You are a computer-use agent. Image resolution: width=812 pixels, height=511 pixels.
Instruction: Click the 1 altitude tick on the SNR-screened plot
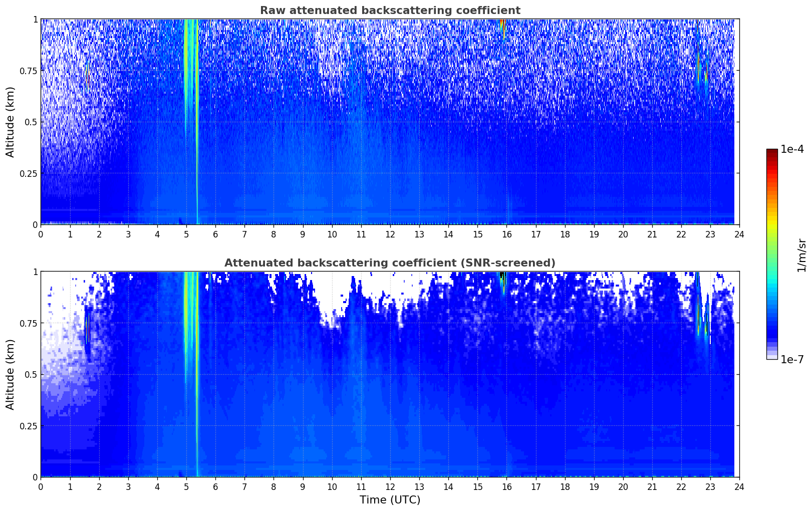(35, 272)
